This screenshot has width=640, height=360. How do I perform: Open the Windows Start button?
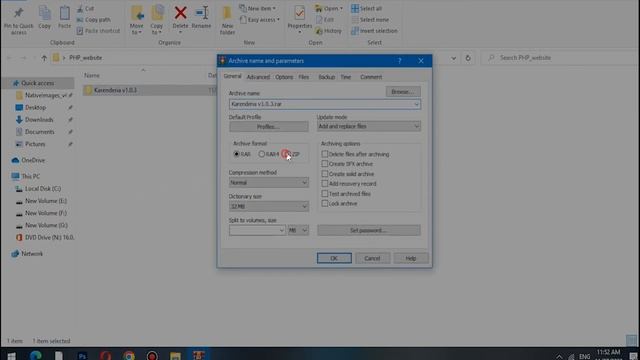(11, 356)
